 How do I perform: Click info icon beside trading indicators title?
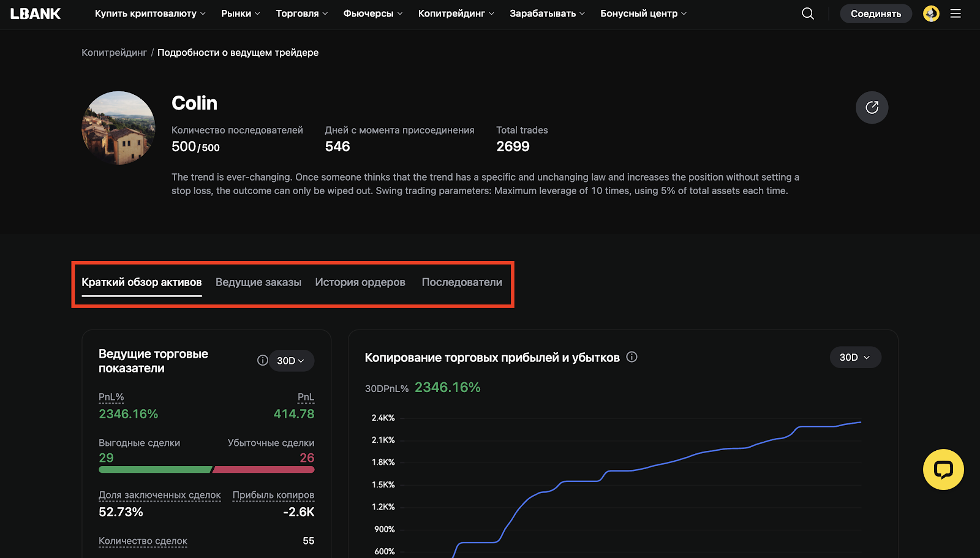pyautogui.click(x=262, y=360)
